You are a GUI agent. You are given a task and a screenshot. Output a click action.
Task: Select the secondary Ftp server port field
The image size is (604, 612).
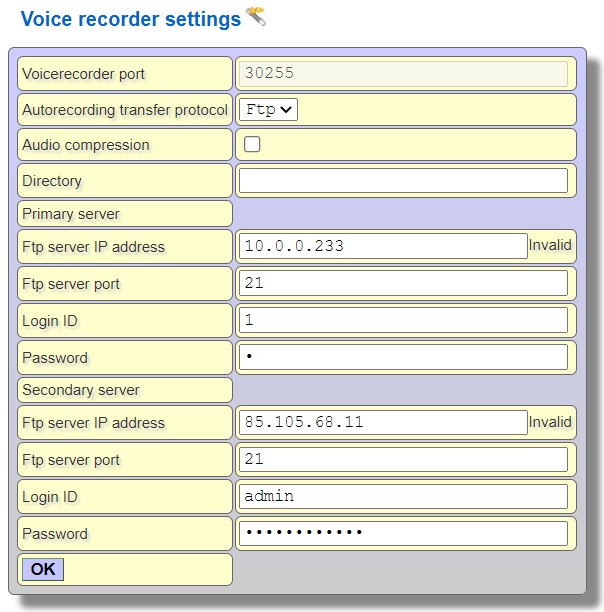click(402, 459)
